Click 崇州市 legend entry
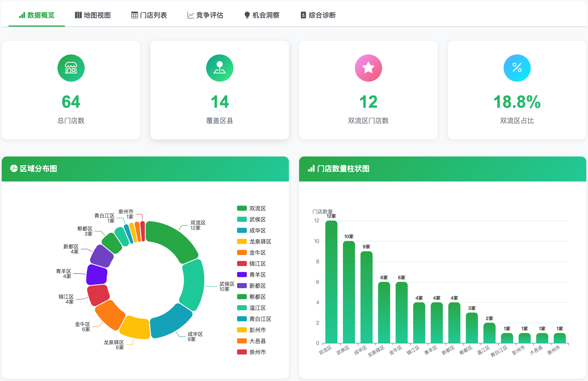 pos(252,352)
